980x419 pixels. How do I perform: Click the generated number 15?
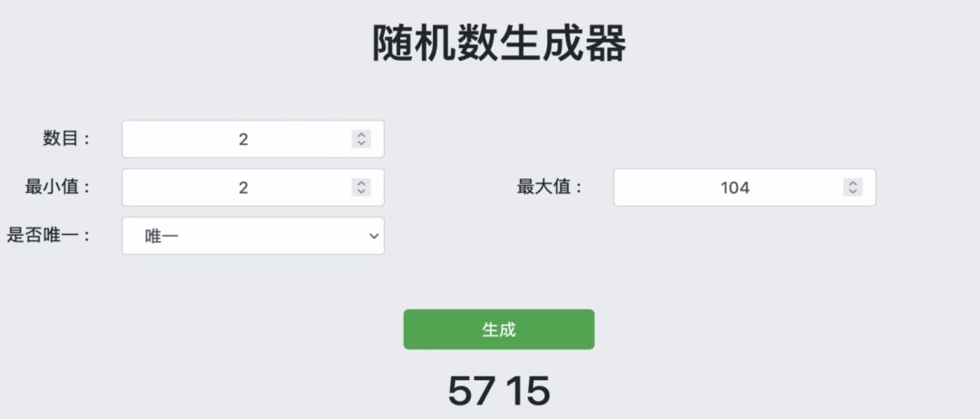[x=528, y=391]
